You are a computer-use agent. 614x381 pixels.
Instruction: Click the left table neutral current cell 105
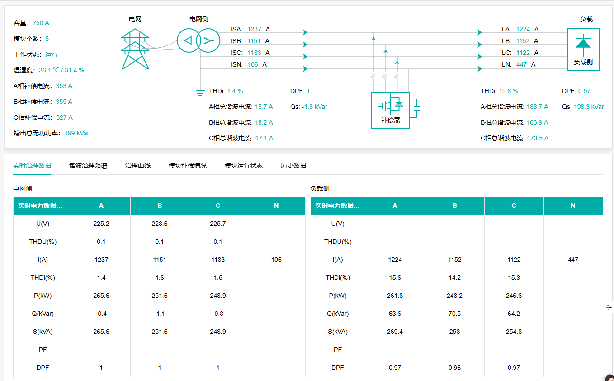click(276, 260)
